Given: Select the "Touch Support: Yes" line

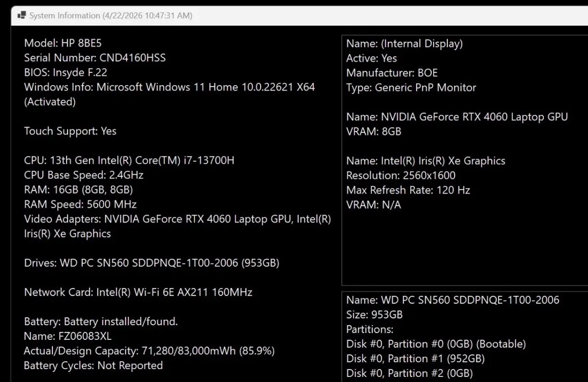Looking at the screenshot, I should [70, 131].
